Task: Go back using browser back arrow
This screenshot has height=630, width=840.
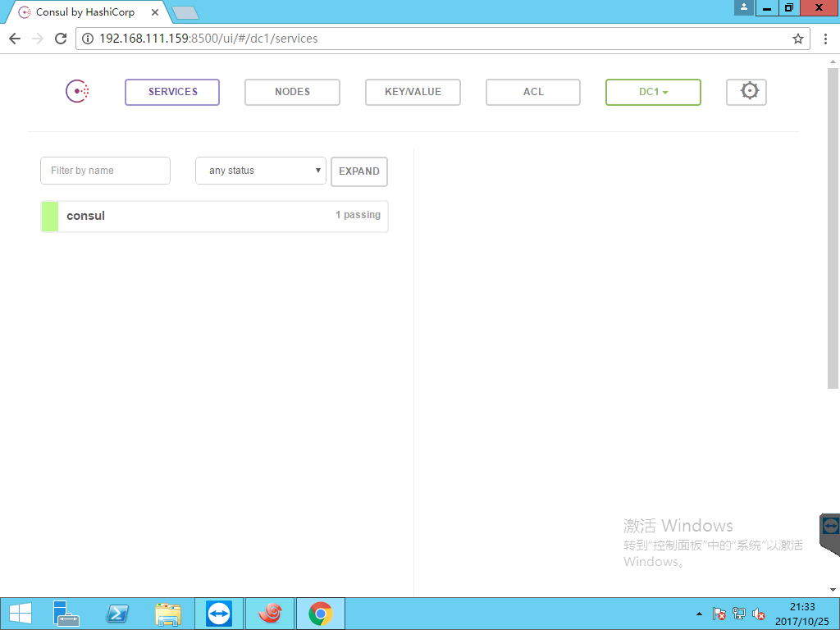Action: pyautogui.click(x=15, y=39)
